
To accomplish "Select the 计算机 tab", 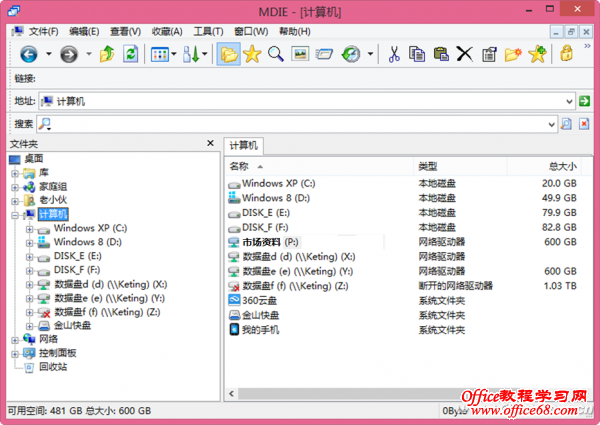I will point(244,145).
